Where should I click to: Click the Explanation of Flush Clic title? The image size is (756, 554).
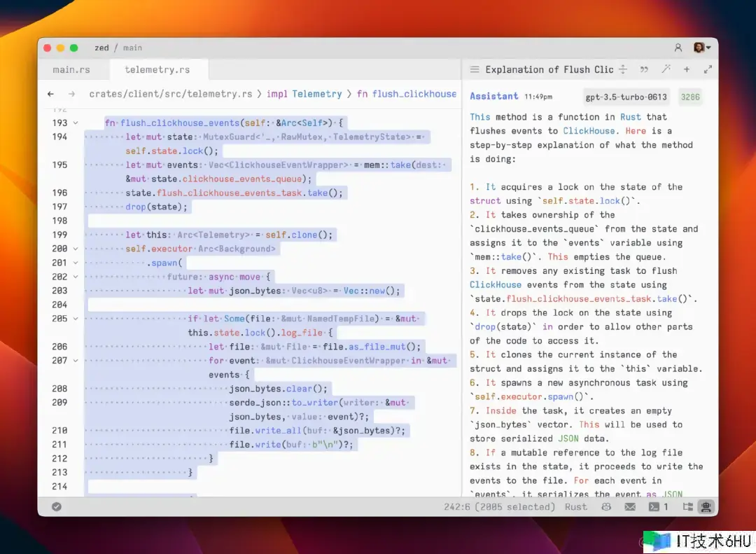[x=549, y=69]
